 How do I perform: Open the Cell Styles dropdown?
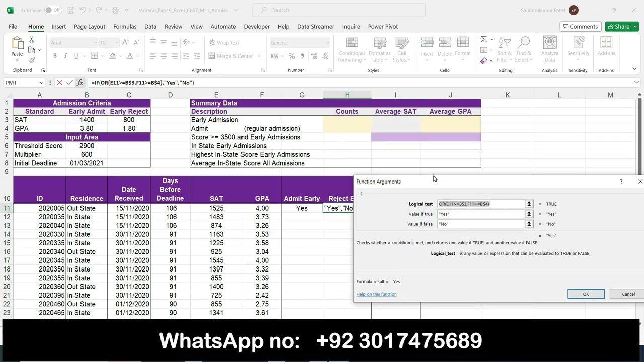(x=401, y=49)
